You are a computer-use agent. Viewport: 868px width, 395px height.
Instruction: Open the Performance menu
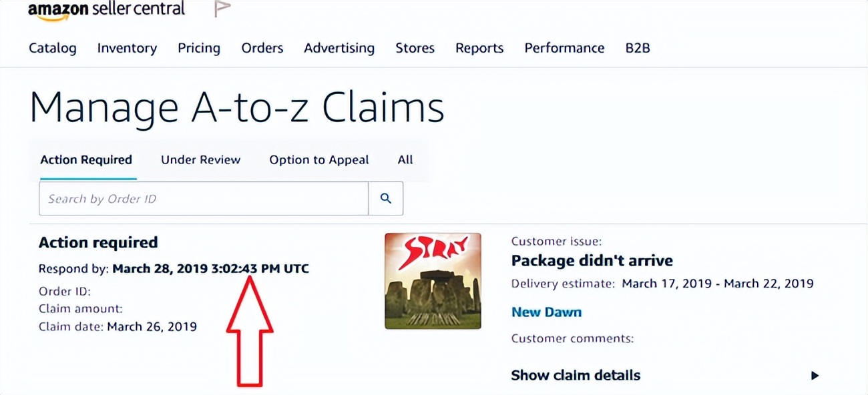point(564,48)
